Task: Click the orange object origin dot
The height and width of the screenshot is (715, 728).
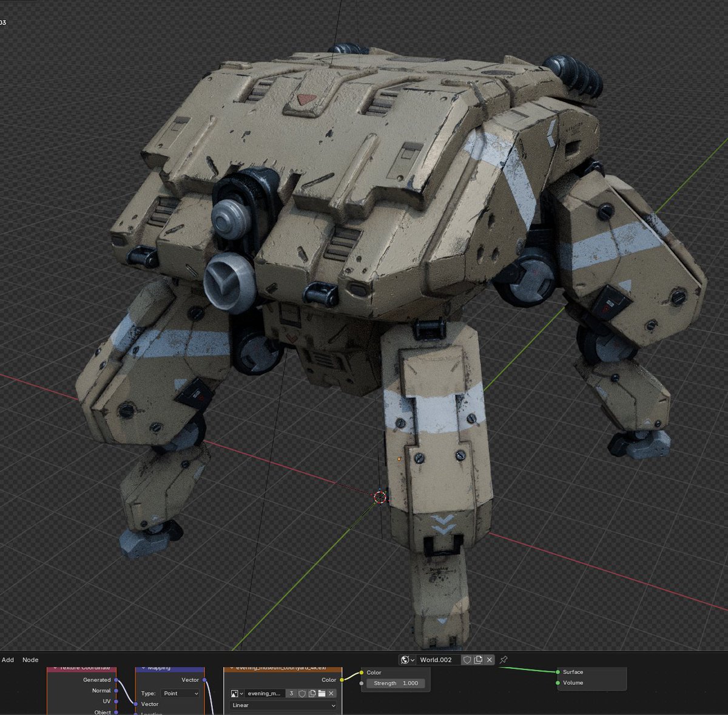Action: (399, 459)
